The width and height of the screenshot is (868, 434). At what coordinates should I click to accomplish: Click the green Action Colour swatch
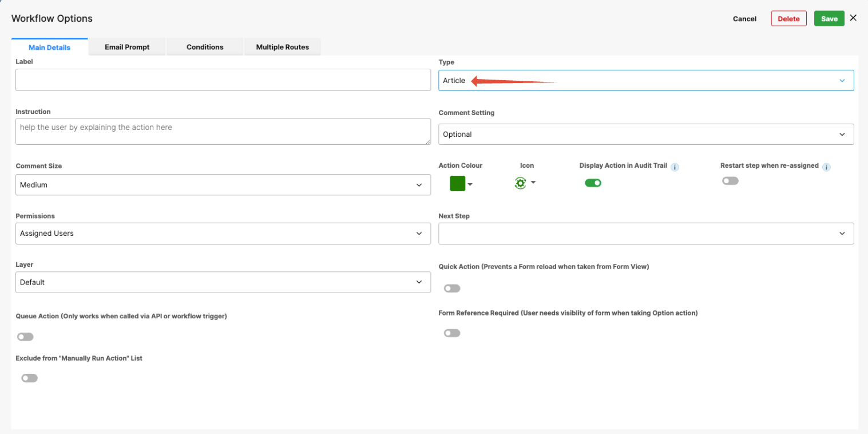[x=458, y=183]
